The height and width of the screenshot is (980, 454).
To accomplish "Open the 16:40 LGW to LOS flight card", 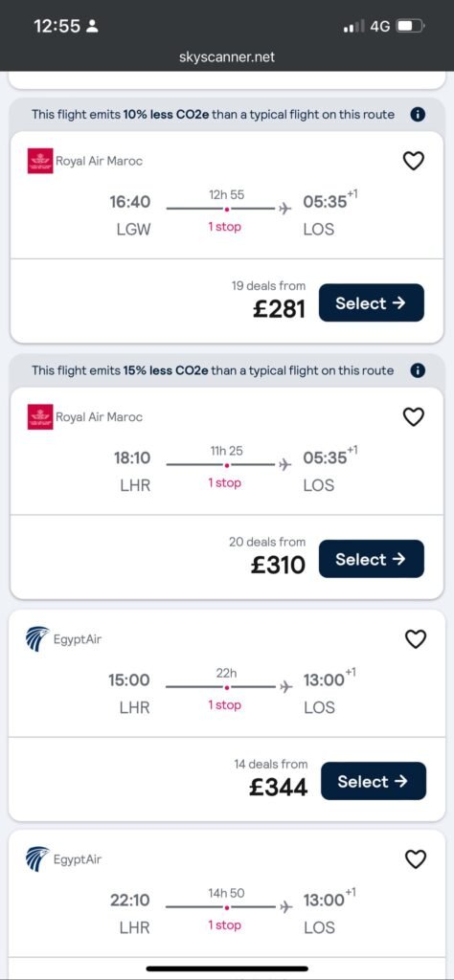I will [227, 195].
